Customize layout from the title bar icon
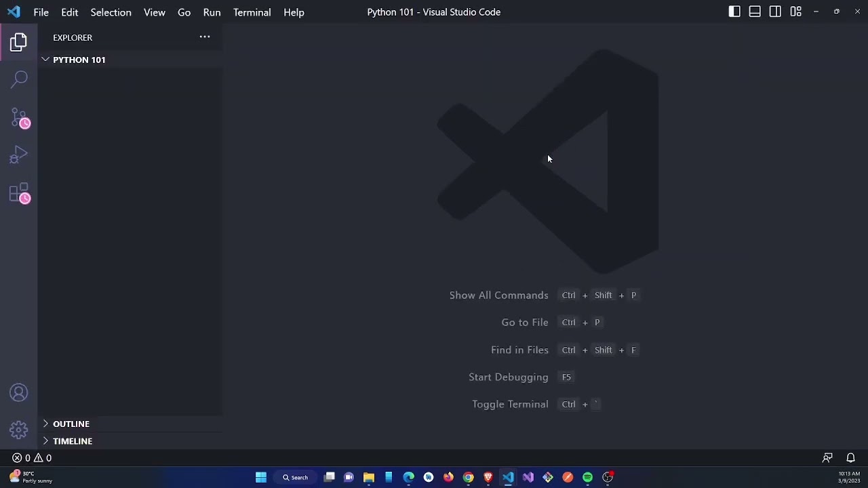This screenshot has width=868, height=488. 796,12
